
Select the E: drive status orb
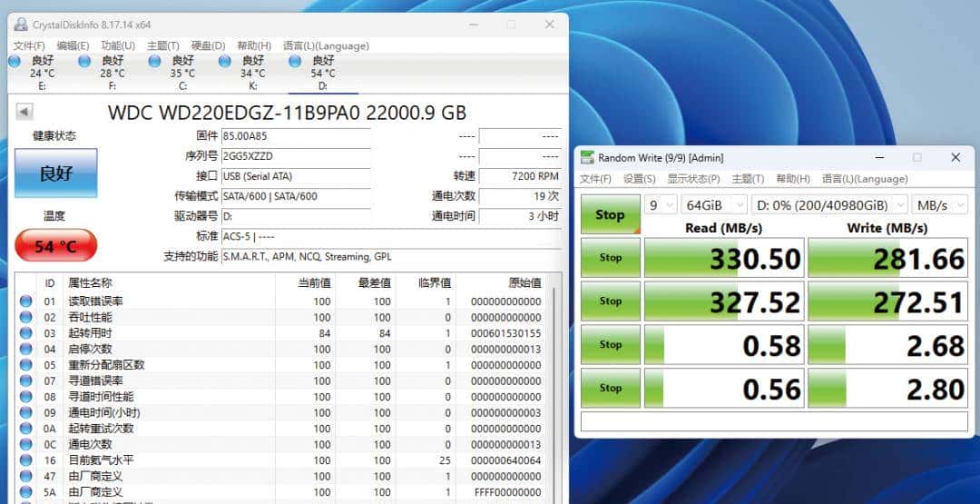[x=15, y=61]
